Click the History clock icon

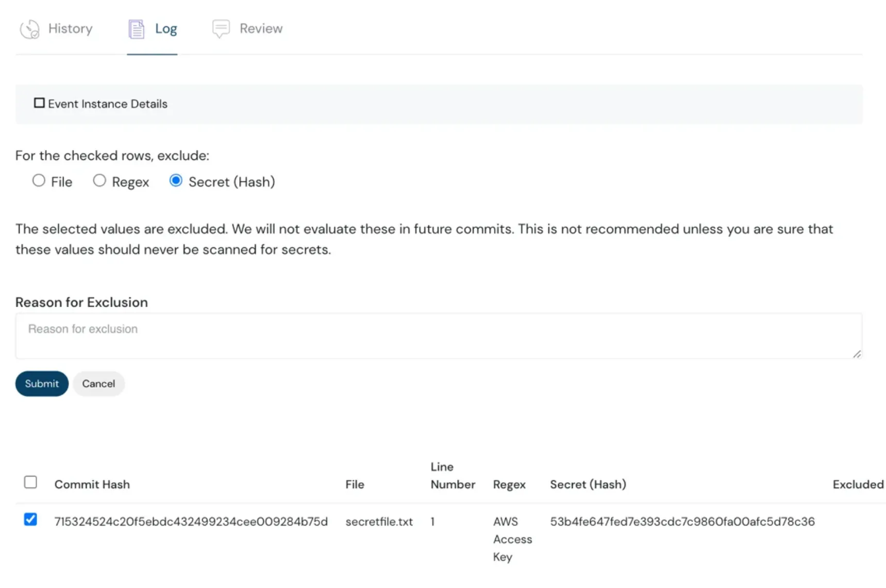29,29
